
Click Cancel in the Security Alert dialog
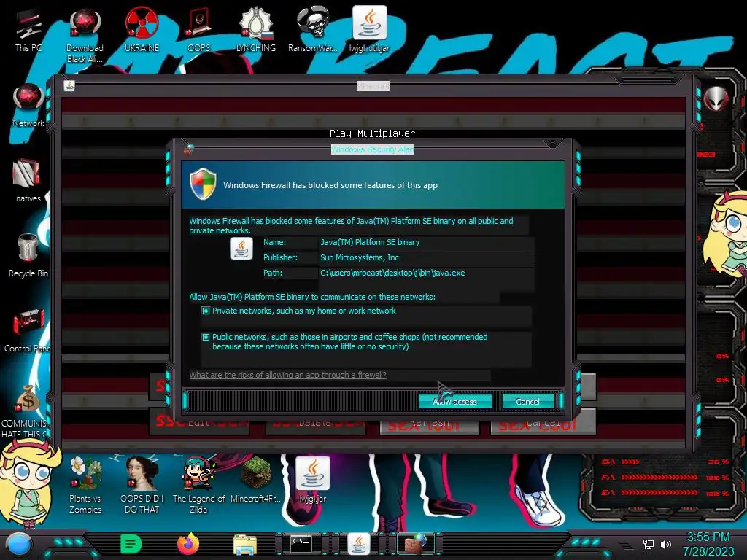pyautogui.click(x=528, y=402)
